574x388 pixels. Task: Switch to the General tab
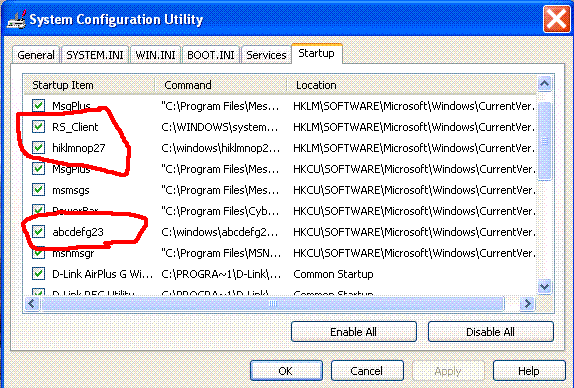click(x=36, y=55)
